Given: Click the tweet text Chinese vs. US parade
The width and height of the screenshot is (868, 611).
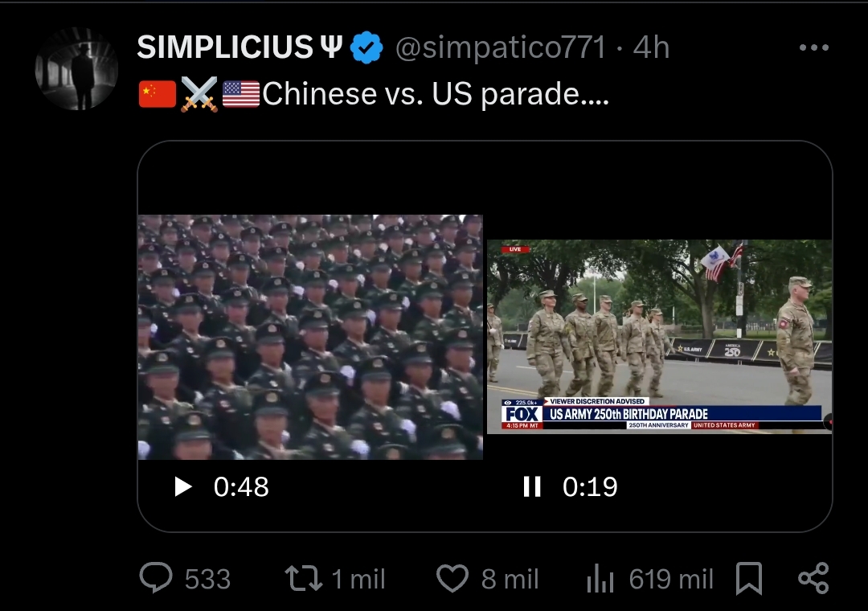Looking at the screenshot, I should (436, 93).
